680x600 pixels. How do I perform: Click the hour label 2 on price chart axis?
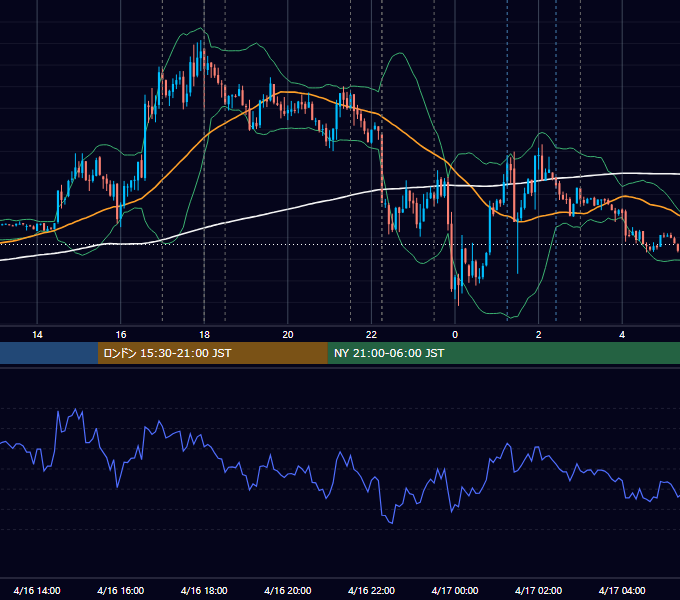pyautogui.click(x=539, y=335)
